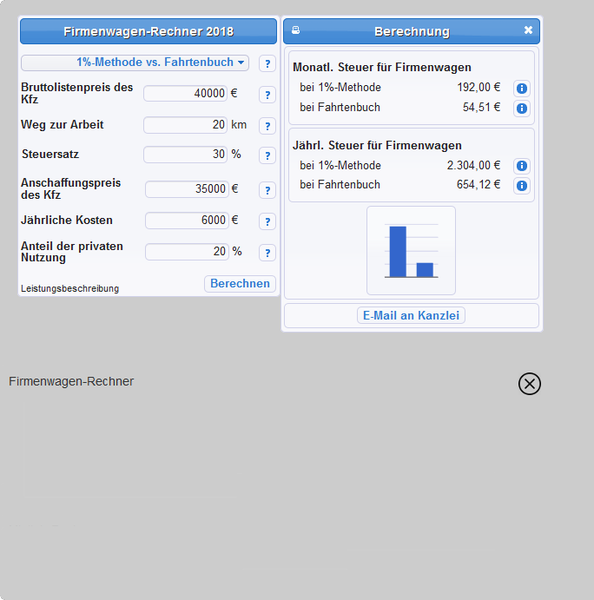Show help for Anteil der privaten Nutzung
The height and width of the screenshot is (600, 594).
click(268, 253)
